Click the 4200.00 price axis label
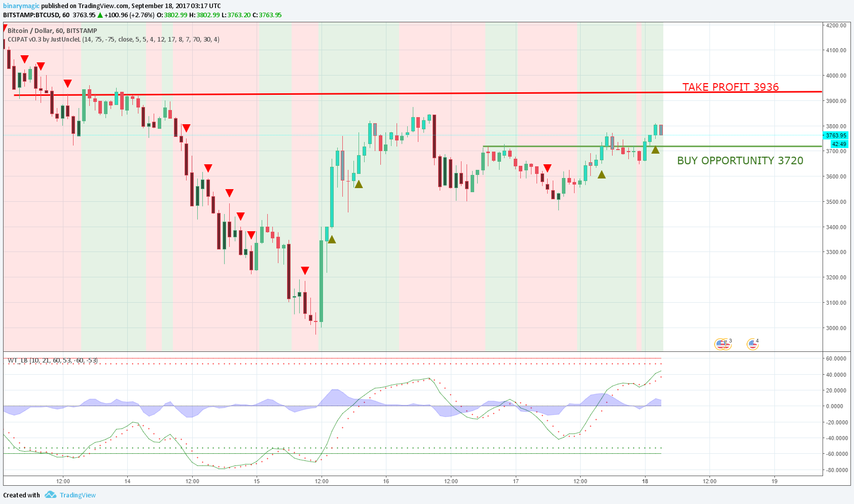Screen dimensions: 854x504 coord(836,25)
